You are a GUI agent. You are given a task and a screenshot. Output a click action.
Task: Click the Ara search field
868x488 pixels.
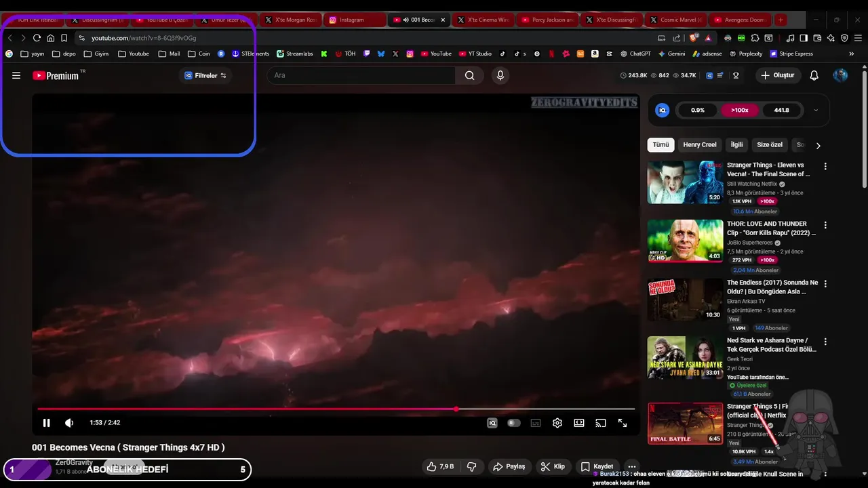pyautogui.click(x=361, y=75)
